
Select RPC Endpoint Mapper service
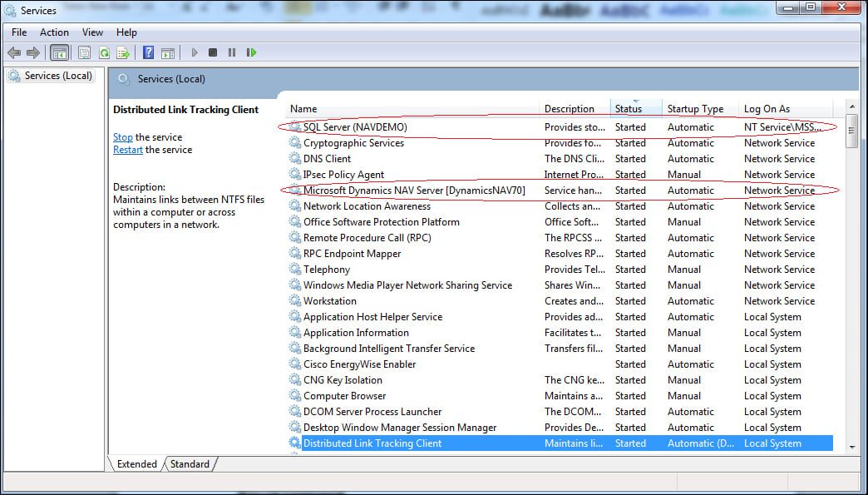[x=352, y=254]
